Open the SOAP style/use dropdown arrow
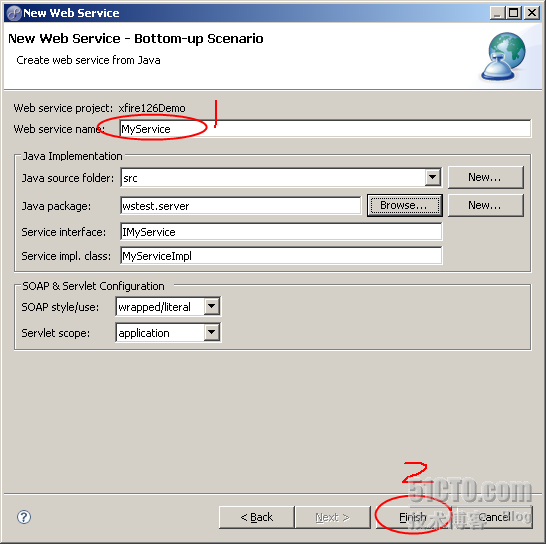The width and height of the screenshot is (546, 544). click(x=211, y=306)
